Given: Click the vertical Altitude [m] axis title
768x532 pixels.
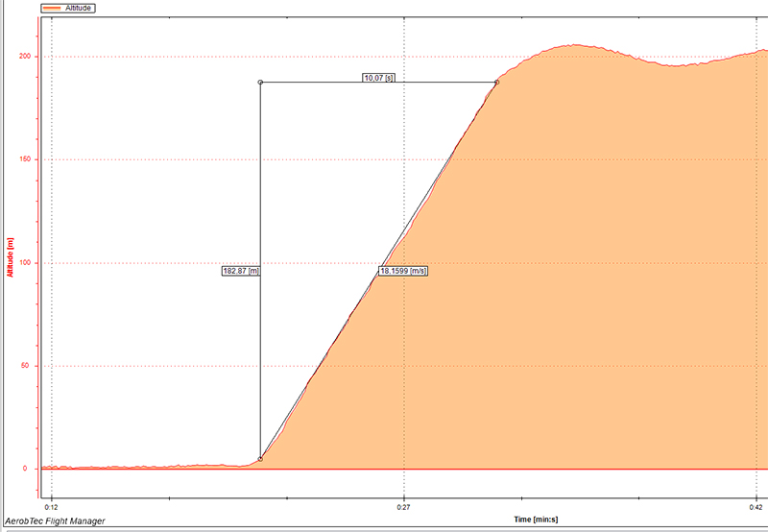Looking at the screenshot, I should click(x=10, y=257).
